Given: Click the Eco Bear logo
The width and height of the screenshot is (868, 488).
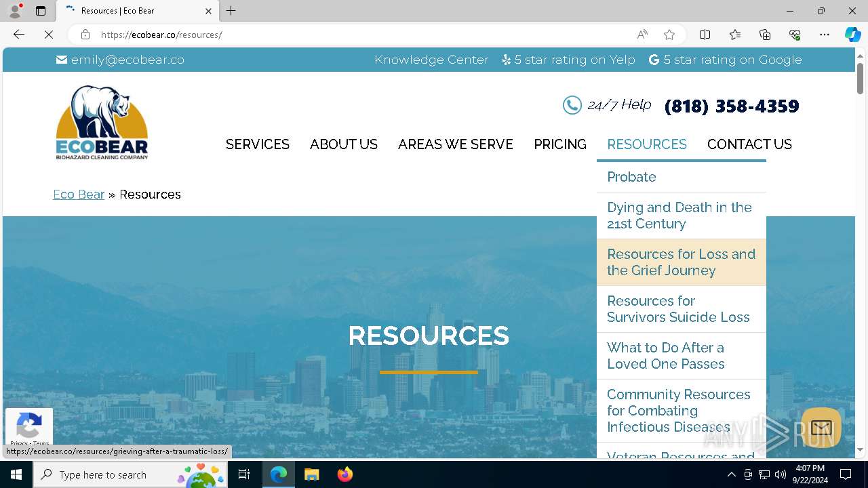Looking at the screenshot, I should [x=102, y=123].
